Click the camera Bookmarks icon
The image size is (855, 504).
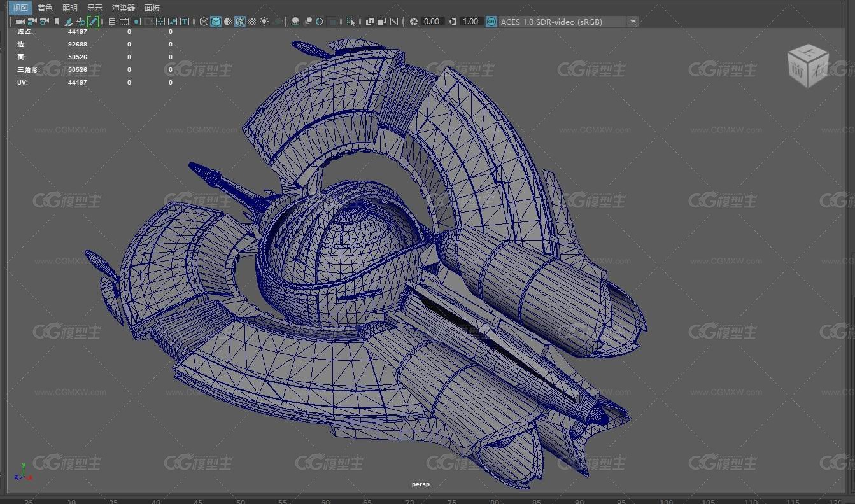[57, 22]
